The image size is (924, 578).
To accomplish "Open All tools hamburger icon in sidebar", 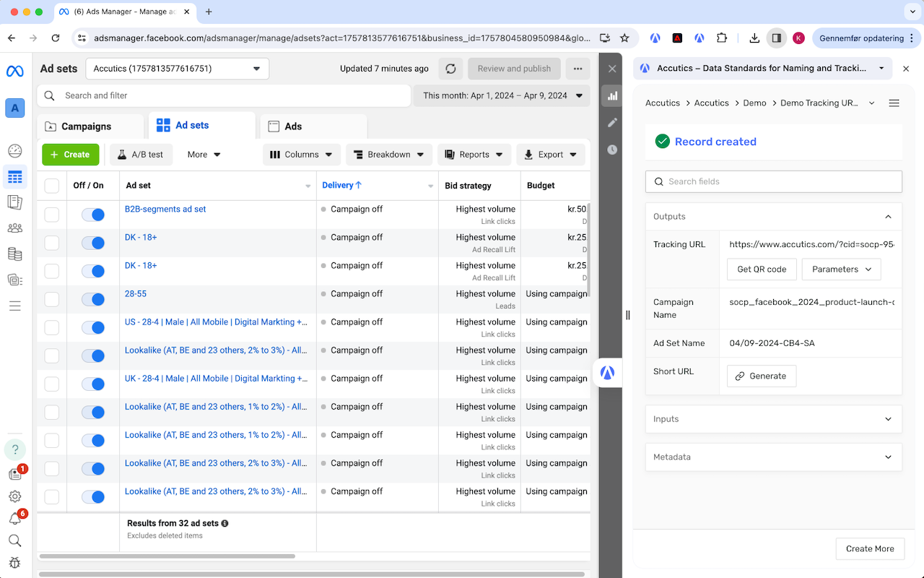I will tap(15, 306).
